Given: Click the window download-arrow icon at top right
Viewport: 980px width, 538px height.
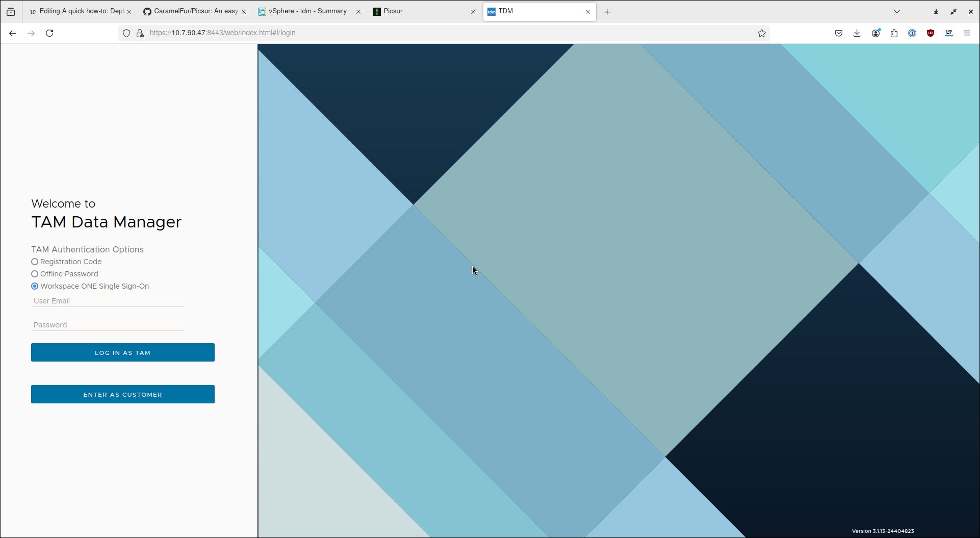Looking at the screenshot, I should [936, 12].
